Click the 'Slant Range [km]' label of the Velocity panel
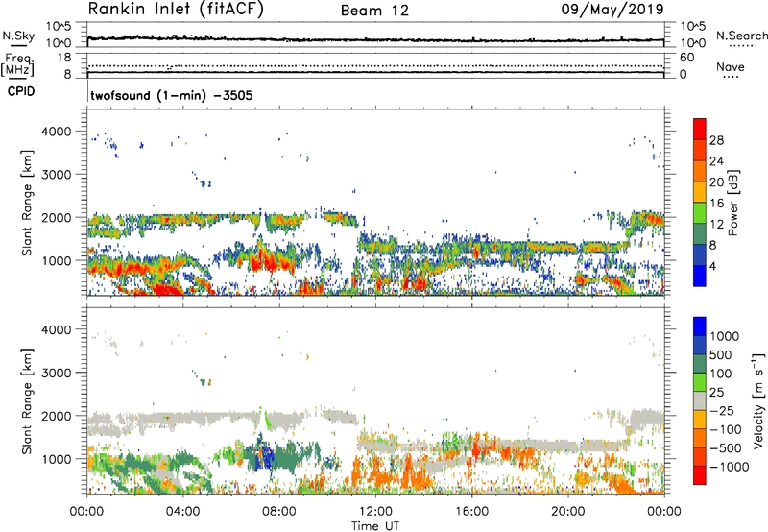The width and height of the screenshot is (768, 532). coord(27,401)
